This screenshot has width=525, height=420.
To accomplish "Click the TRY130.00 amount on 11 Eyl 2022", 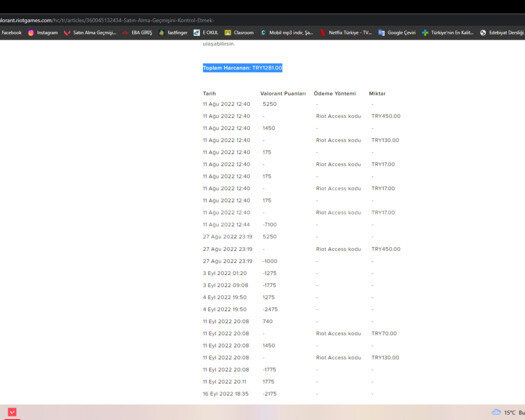I will click(385, 358).
